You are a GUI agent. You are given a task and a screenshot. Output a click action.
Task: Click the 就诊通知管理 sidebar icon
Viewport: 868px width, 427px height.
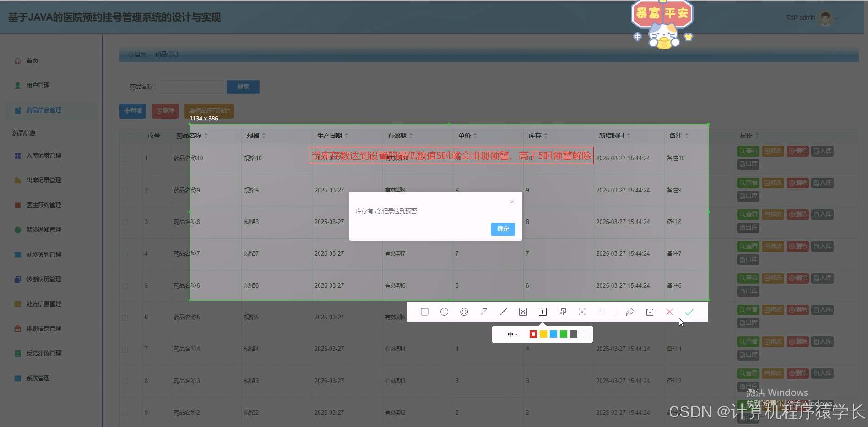pos(17,230)
